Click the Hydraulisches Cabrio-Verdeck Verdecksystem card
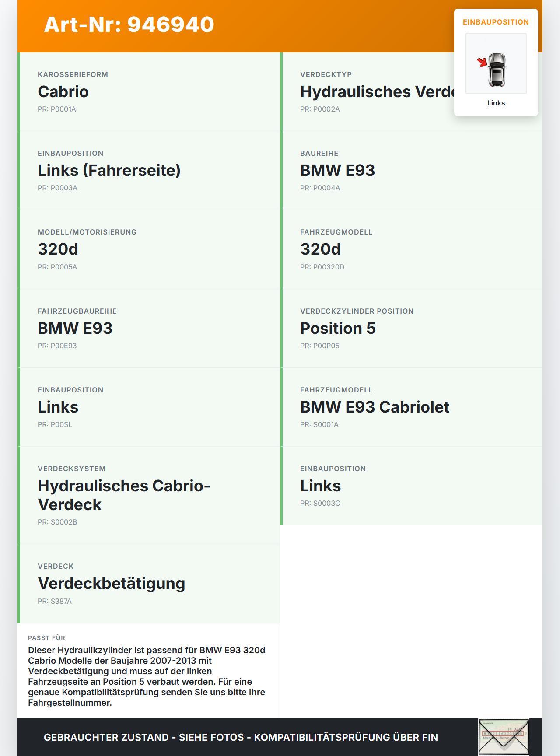 149,495
